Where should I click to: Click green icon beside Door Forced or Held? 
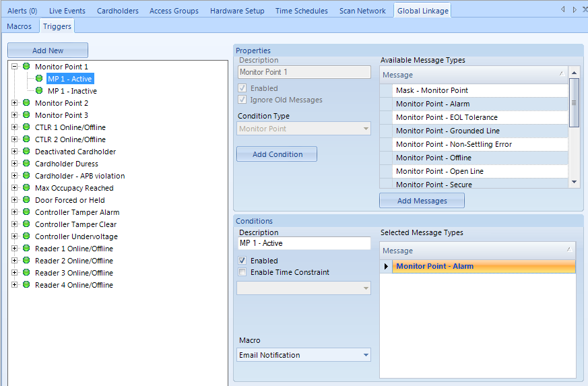(x=26, y=200)
